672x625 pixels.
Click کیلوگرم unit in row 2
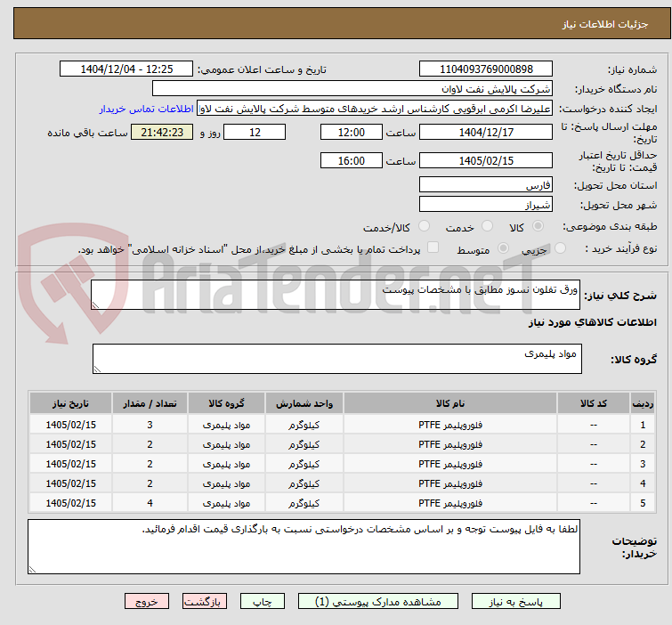click(x=304, y=444)
